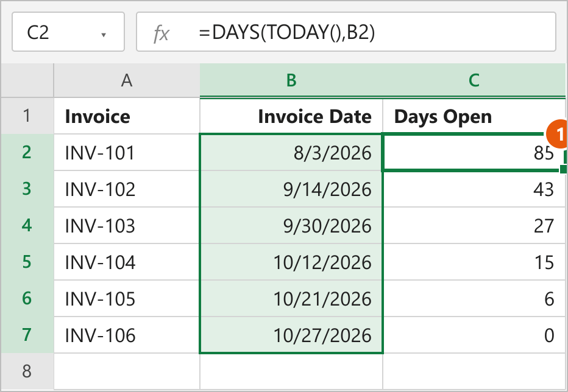The height and width of the screenshot is (392, 568).
Task: Select row 8 header
Action: (27, 372)
